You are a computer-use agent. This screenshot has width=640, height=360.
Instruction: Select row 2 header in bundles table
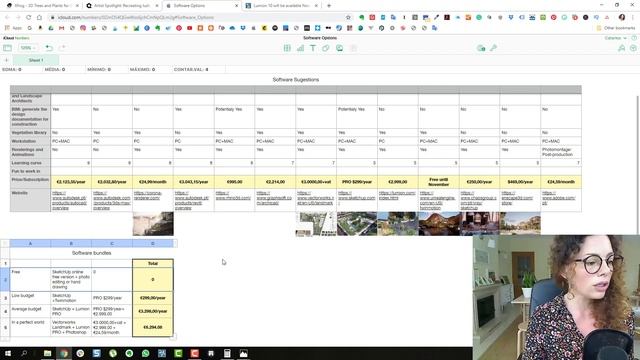[5, 280]
